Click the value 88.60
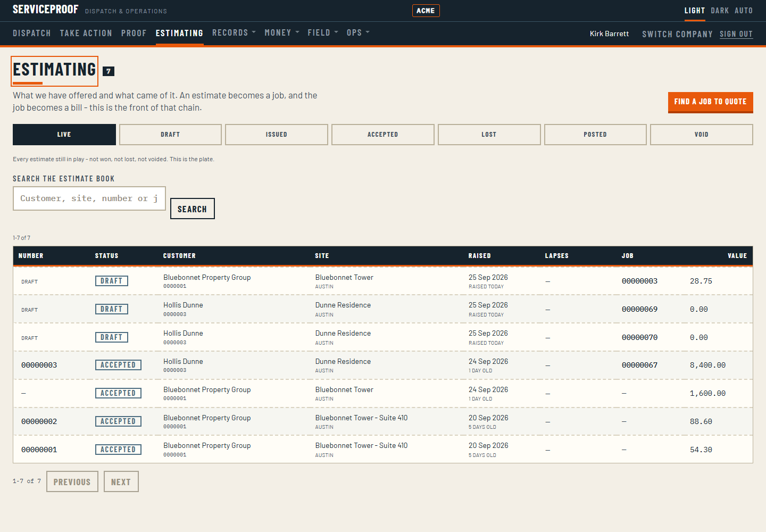This screenshot has height=532, width=766. point(701,422)
